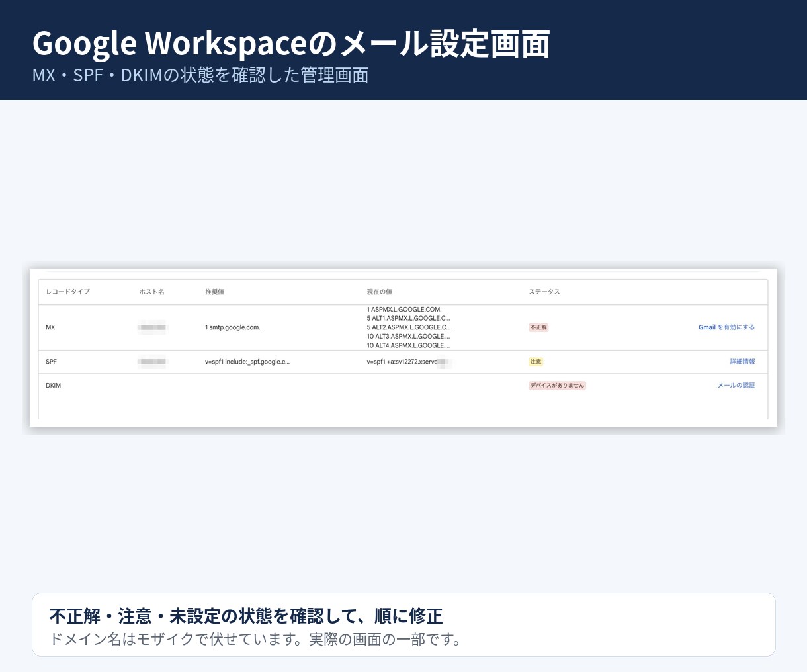Click the blurred host name in SPF row
This screenshot has width=807, height=672.
pyautogui.click(x=153, y=362)
